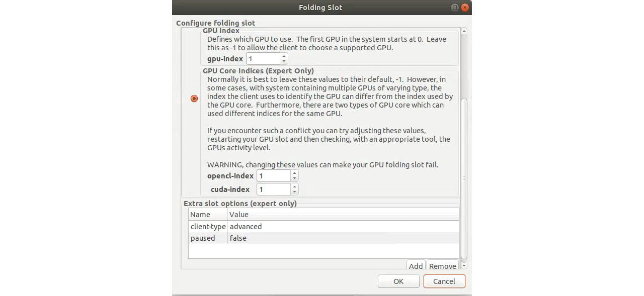Viewport: 644px width, 296px height.
Task: Sort options by the Value column header
Action: [x=343, y=215]
